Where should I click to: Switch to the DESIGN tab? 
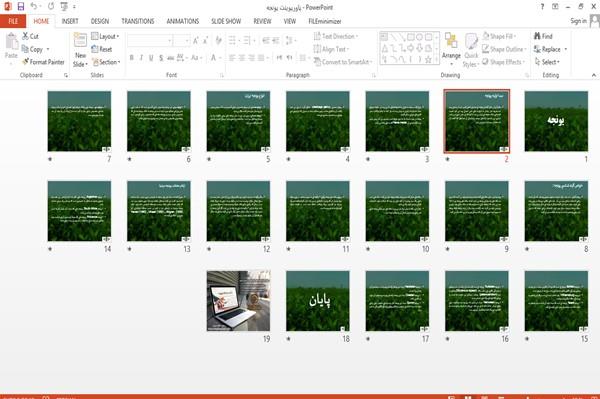tap(100, 21)
